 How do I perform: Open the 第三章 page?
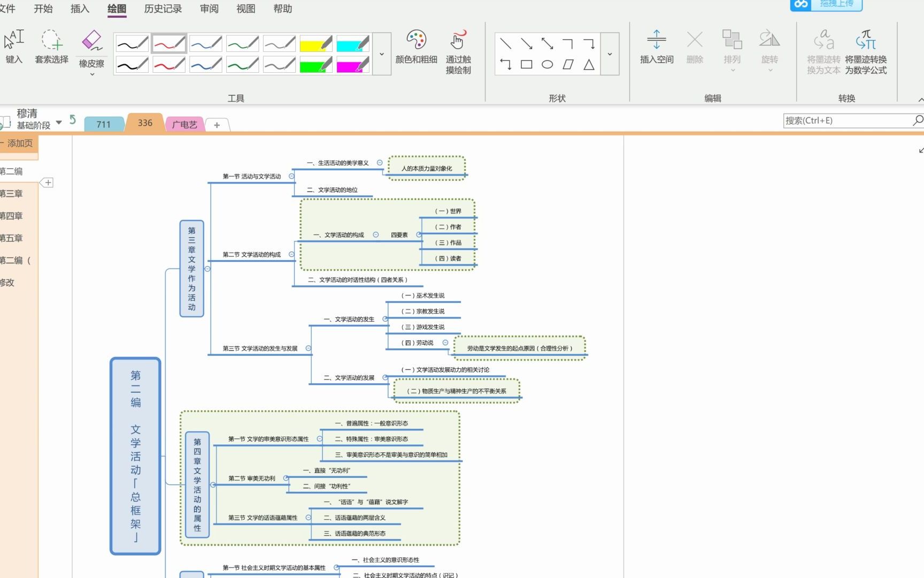pos(11,193)
